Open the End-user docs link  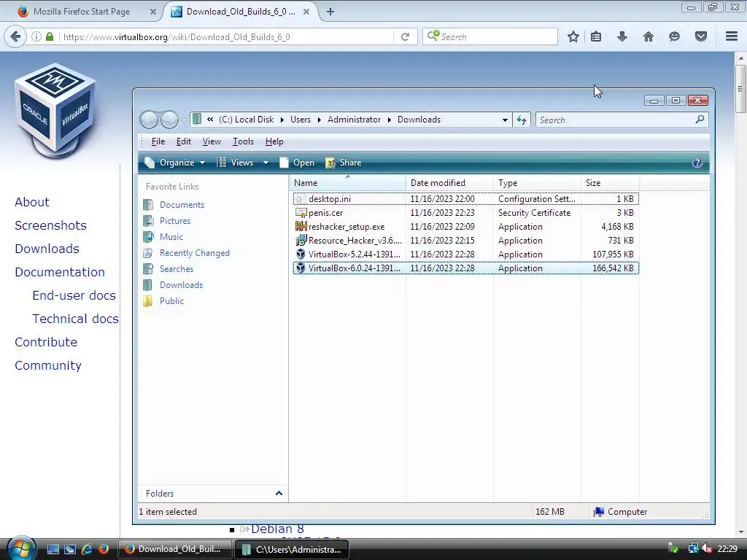(x=74, y=295)
